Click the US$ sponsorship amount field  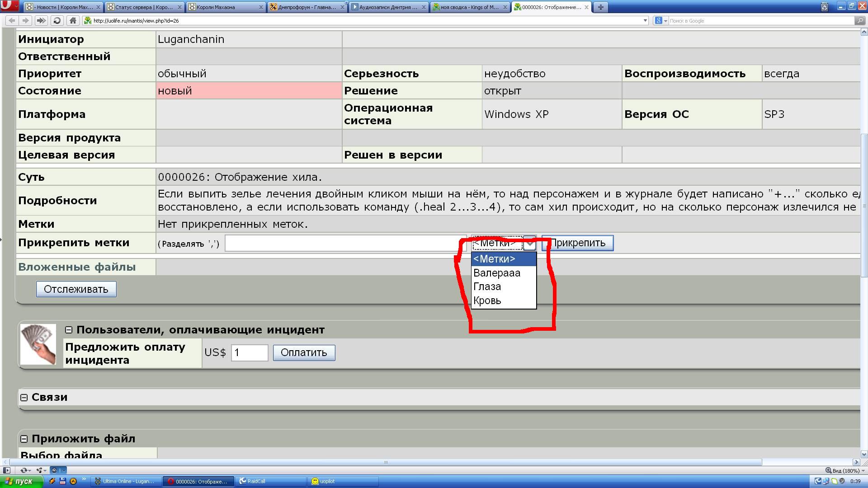pyautogui.click(x=250, y=353)
